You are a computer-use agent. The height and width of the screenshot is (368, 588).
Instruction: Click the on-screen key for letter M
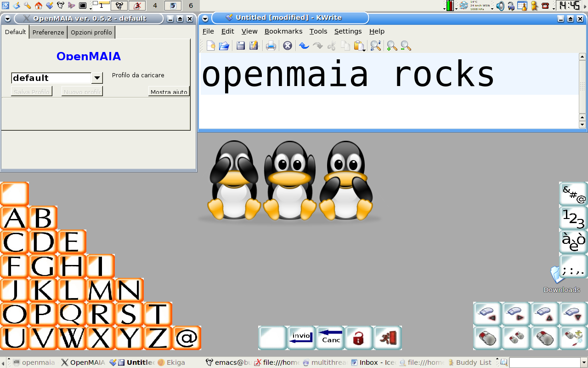tap(101, 290)
